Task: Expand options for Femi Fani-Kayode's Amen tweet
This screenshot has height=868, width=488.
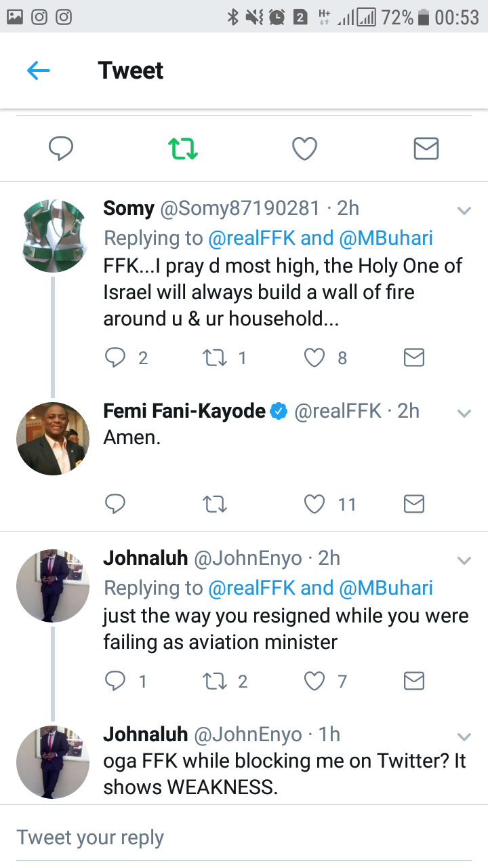Action: 464,413
